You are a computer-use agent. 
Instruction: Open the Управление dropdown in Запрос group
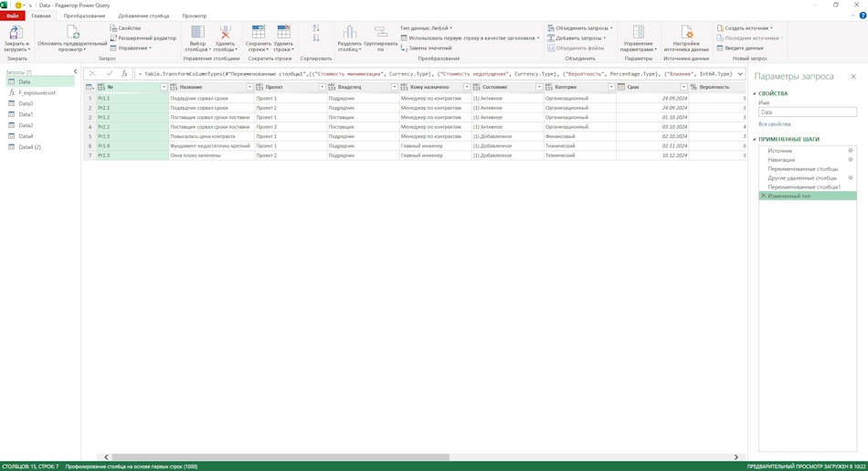[x=130, y=48]
